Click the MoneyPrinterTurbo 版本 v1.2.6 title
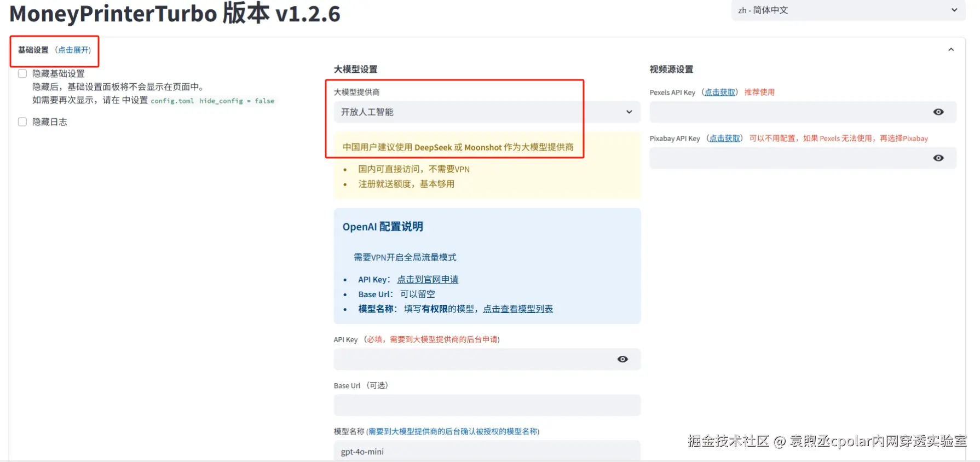Screen dimensions: 980x462 [175, 13]
